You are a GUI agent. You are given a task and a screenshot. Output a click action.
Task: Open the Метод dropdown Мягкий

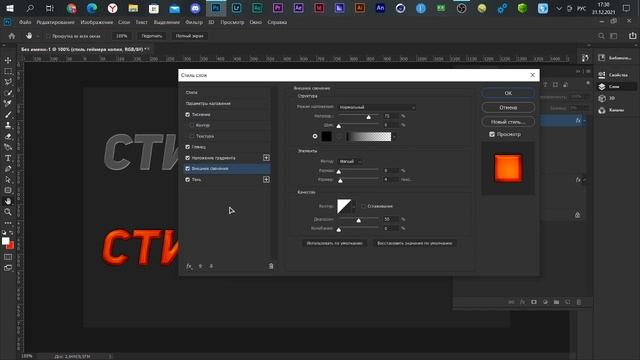[x=350, y=162]
